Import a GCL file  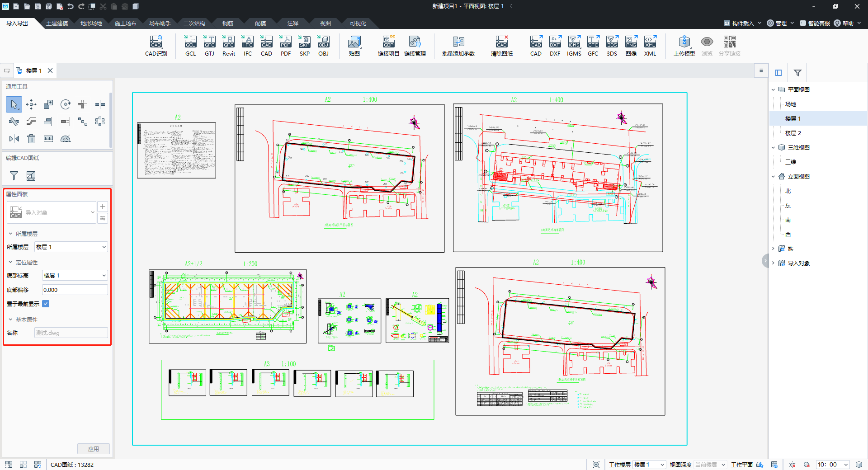190,46
